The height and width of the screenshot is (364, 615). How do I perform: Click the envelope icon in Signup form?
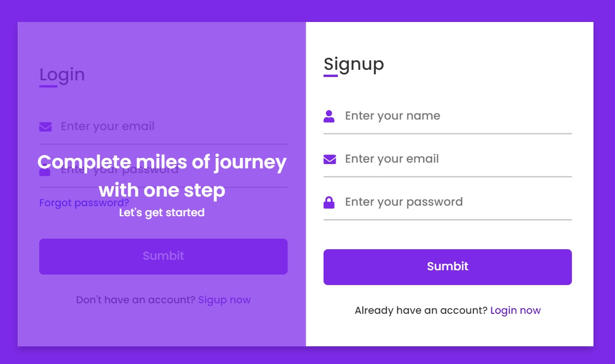coord(330,159)
